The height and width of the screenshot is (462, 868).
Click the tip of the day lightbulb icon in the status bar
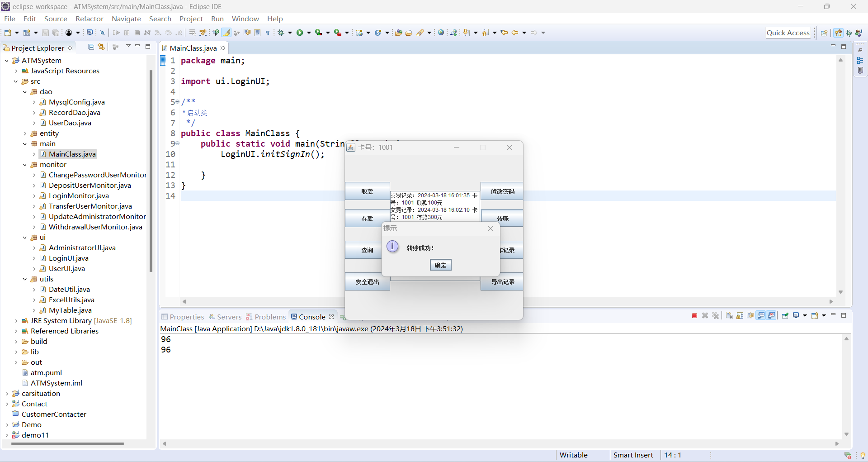[x=862, y=455]
